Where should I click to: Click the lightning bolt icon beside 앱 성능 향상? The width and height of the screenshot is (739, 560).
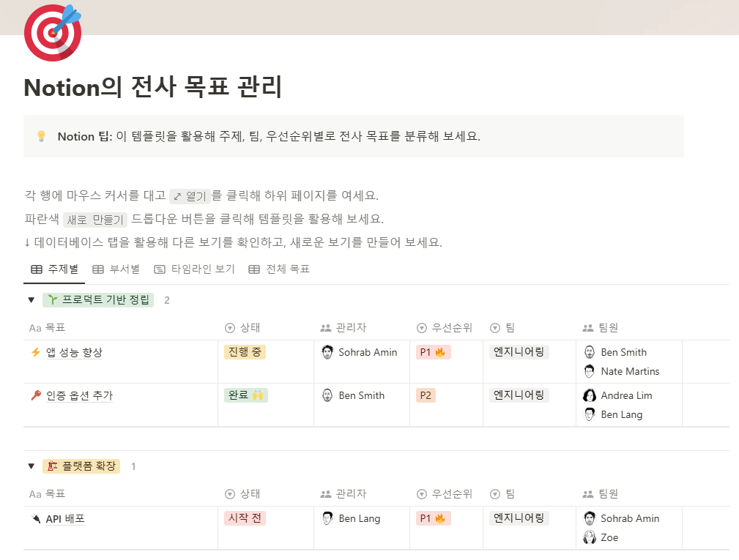[36, 352]
